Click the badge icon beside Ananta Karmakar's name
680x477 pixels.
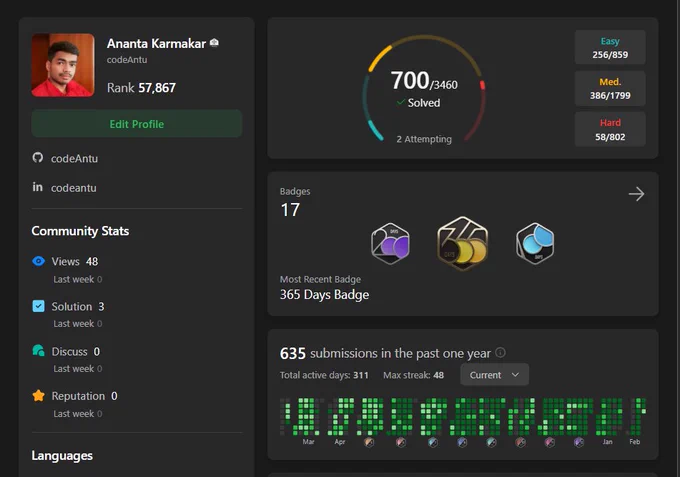[x=214, y=42]
